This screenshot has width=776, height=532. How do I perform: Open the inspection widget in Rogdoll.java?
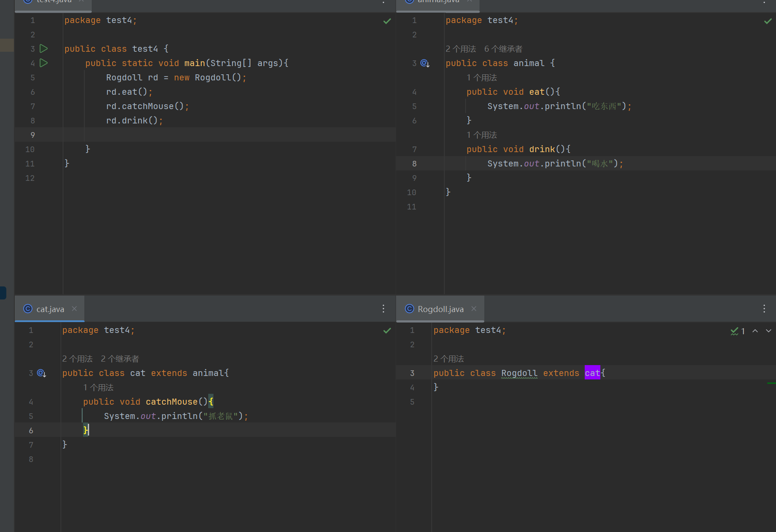coord(738,331)
